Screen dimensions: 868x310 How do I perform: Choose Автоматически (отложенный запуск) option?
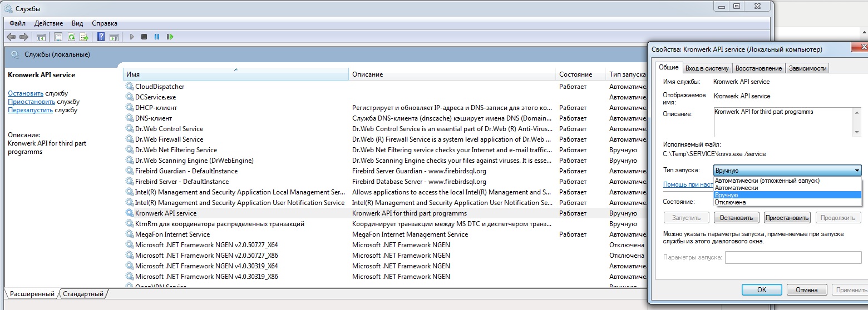[x=787, y=181]
